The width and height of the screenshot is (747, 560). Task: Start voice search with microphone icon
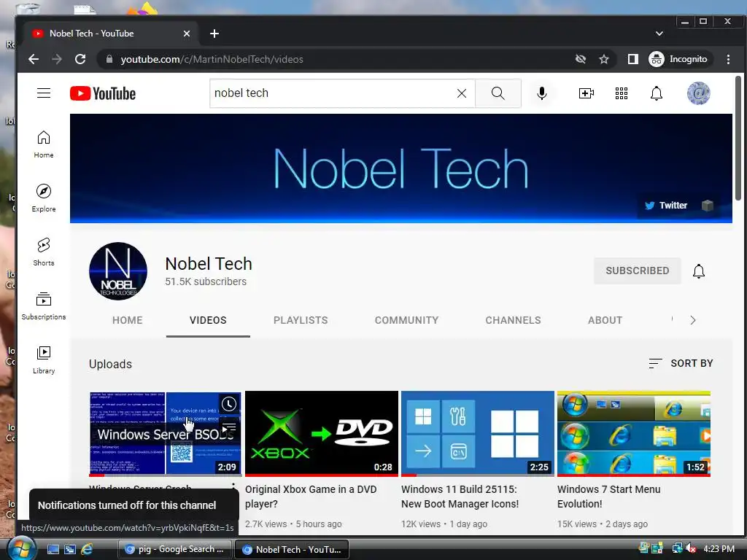tap(542, 93)
